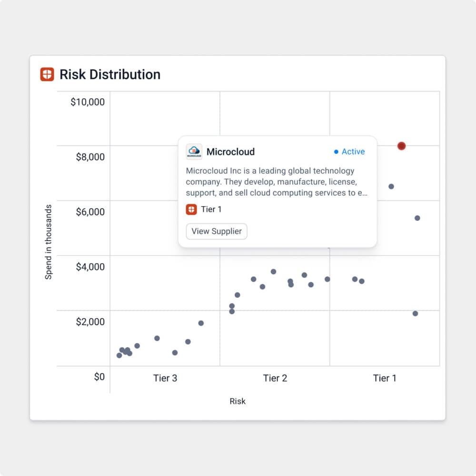The width and height of the screenshot is (476, 476).
Task: Click the highest data point in Tier 3
Action: (201, 323)
